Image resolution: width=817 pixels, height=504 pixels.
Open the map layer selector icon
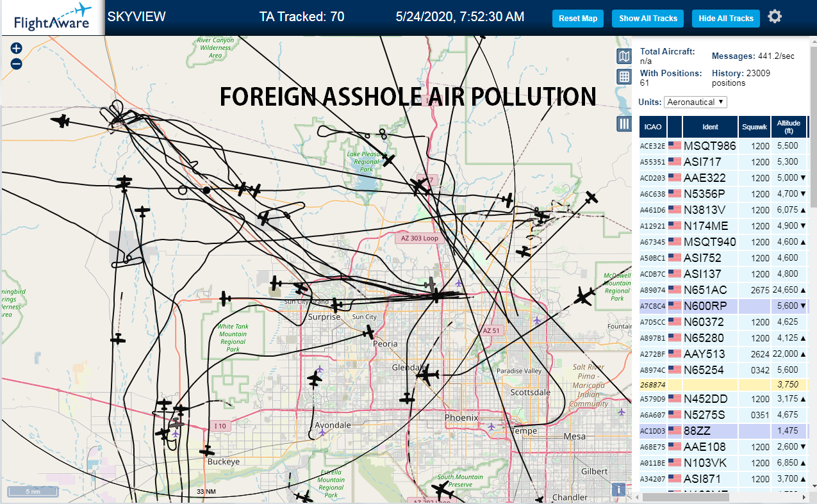624,56
